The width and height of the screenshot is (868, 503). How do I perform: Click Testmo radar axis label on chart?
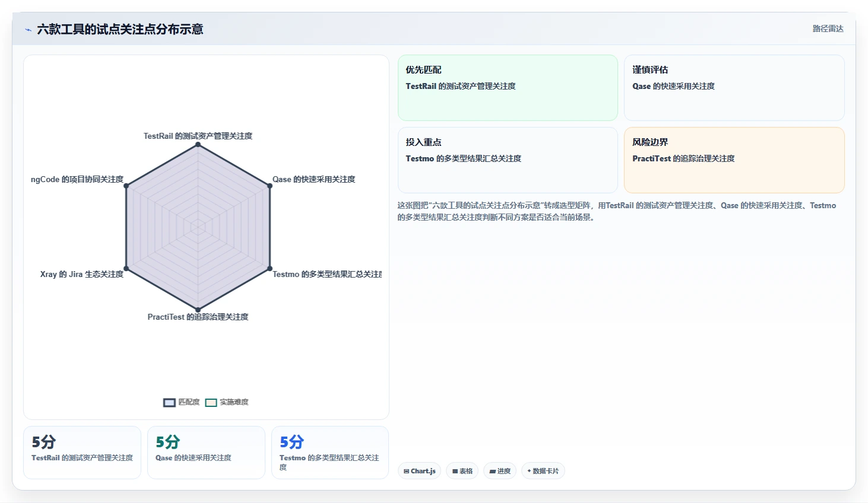(x=327, y=274)
